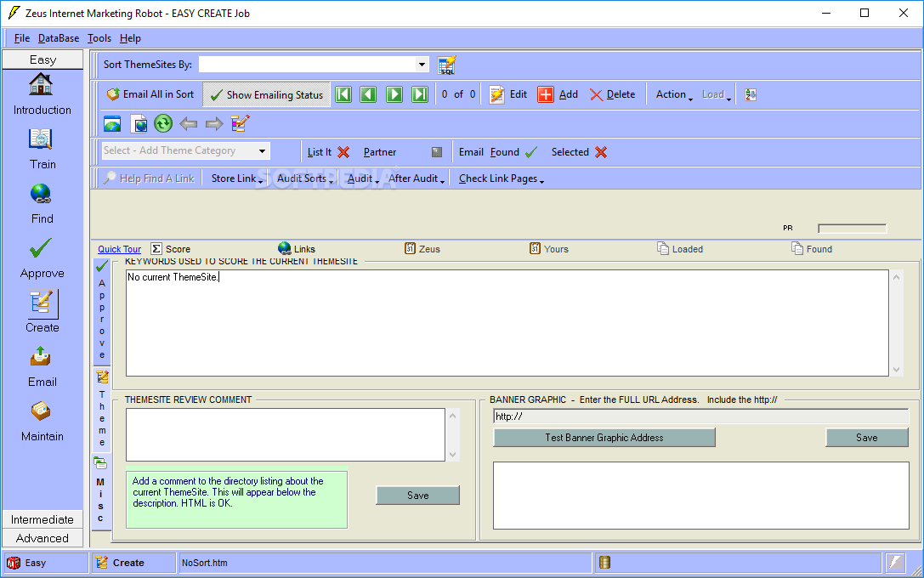Open the Loaded tab
This screenshot has width=924, height=578.
(680, 249)
